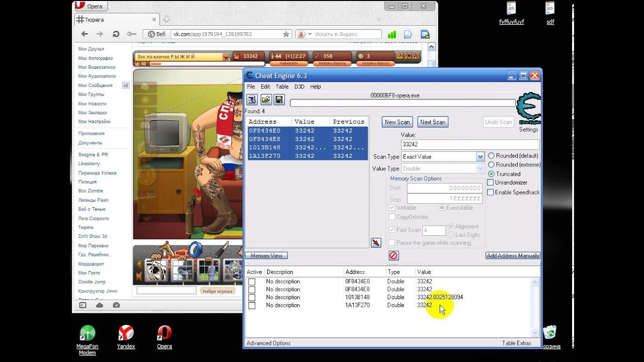Click the open-folder load table icon
The height and width of the screenshot is (362, 644).
(266, 100)
